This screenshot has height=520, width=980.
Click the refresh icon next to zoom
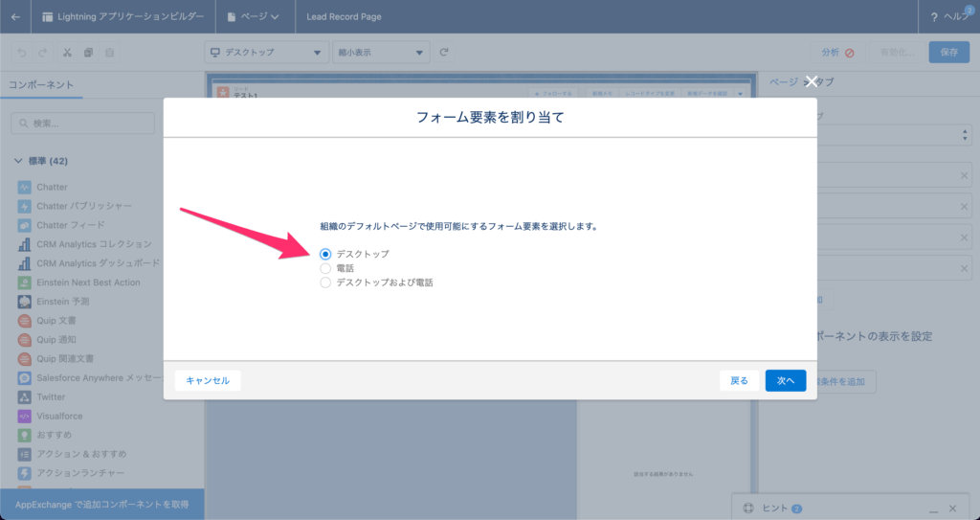[x=444, y=53]
